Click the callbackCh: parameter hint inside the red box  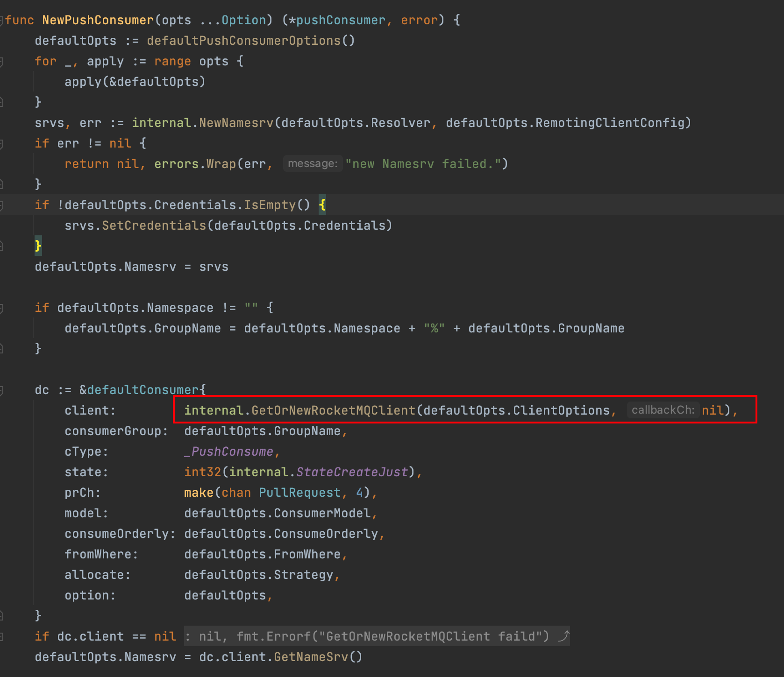click(663, 410)
